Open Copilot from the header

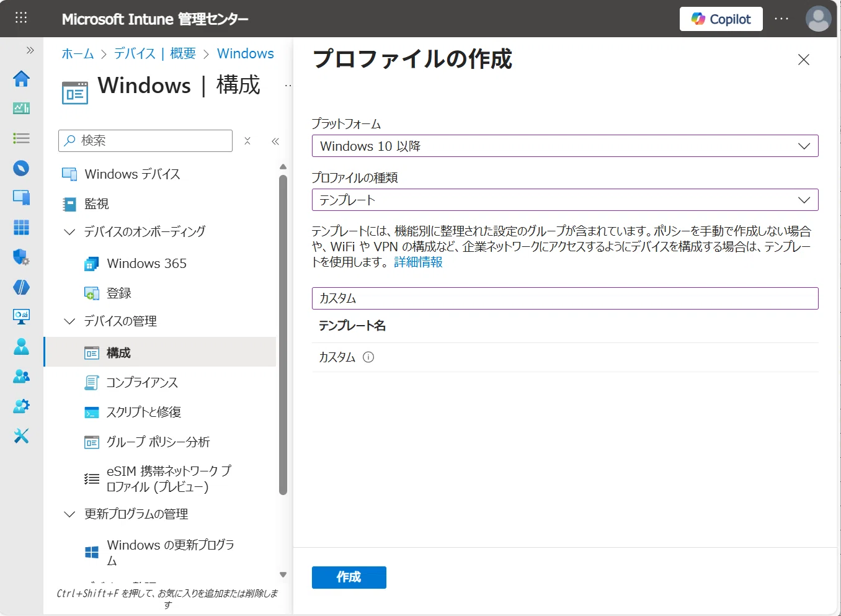721,19
